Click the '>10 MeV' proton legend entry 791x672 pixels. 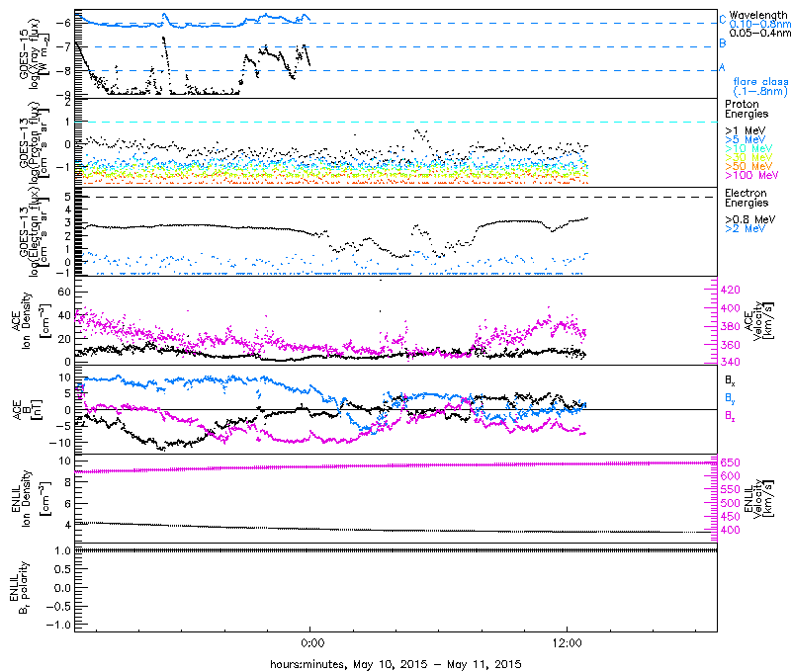tap(748, 148)
